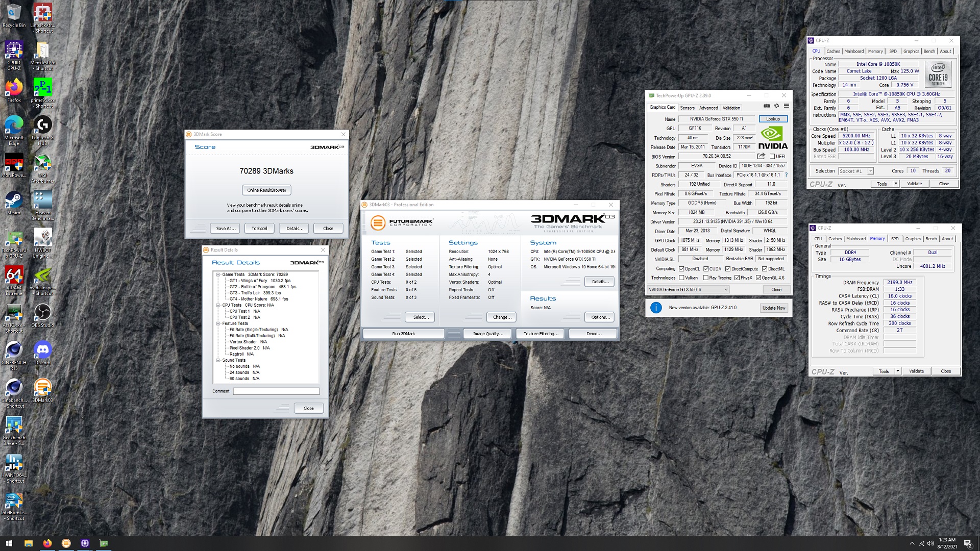980x551 pixels.
Task: Open the MSI Afterburner desktop icon
Action: coord(43,168)
